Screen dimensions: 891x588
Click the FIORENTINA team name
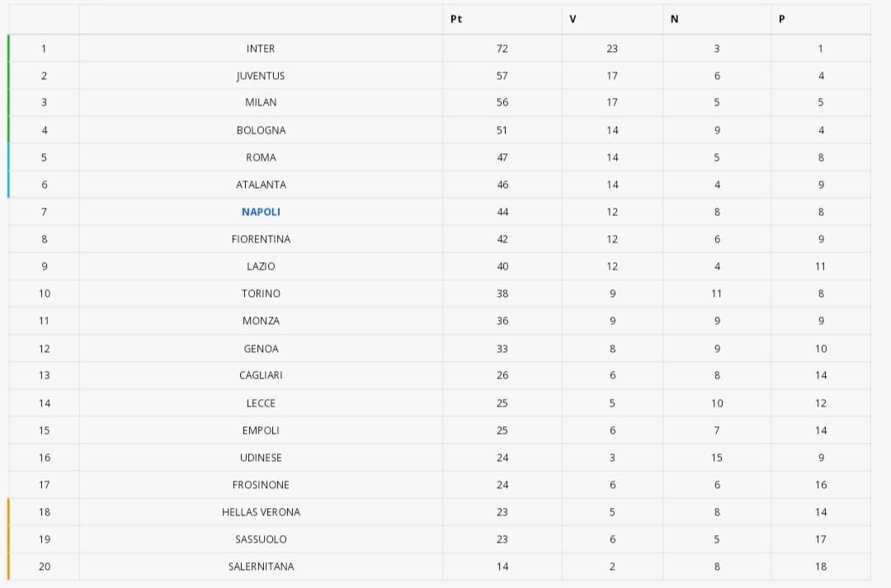[x=261, y=239]
